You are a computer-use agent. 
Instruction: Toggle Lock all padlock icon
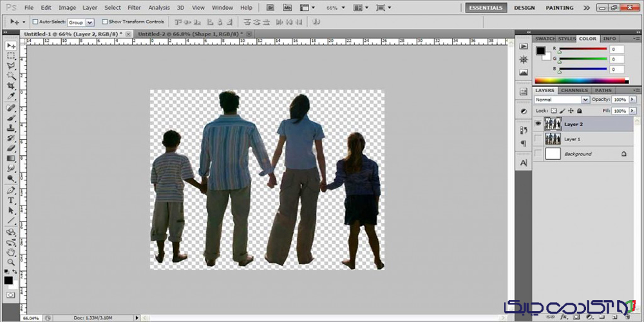pyautogui.click(x=579, y=111)
